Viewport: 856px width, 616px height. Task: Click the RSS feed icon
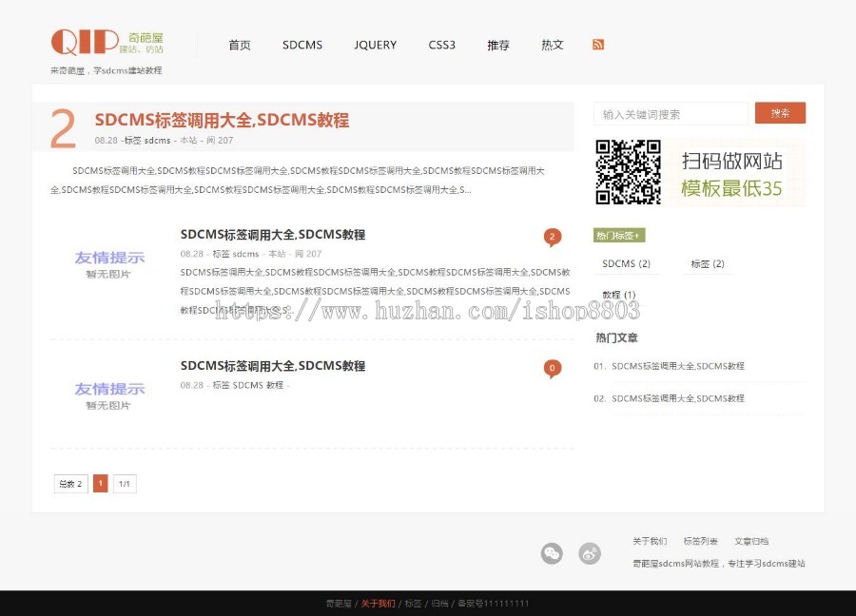597,44
